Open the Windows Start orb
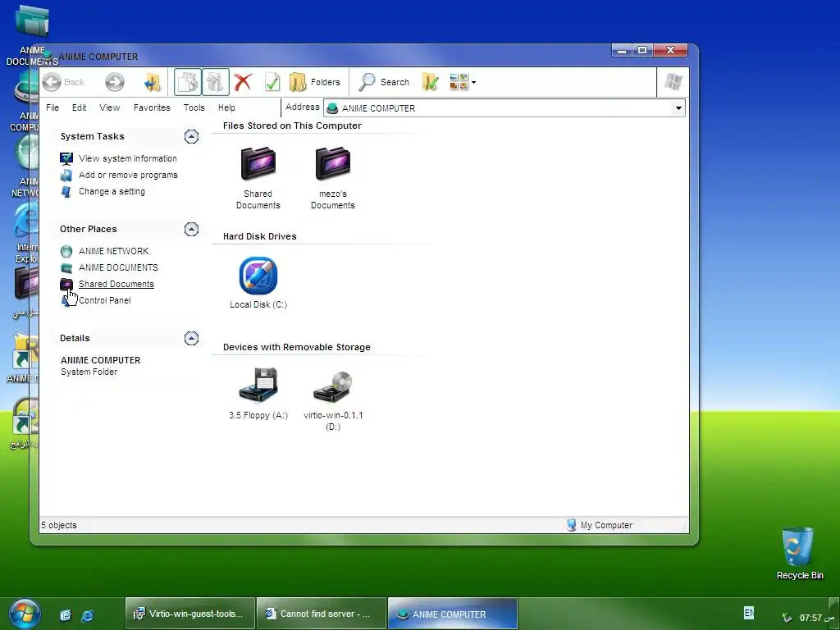The width and height of the screenshot is (840, 630). [x=24, y=614]
